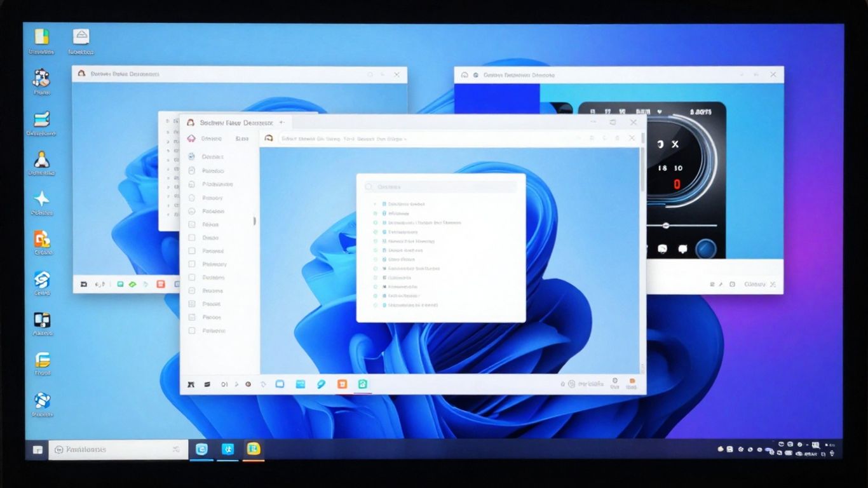The height and width of the screenshot is (488, 868).
Task: Open the white tray-shaped desktop icon beside the document icon
Action: tap(81, 36)
